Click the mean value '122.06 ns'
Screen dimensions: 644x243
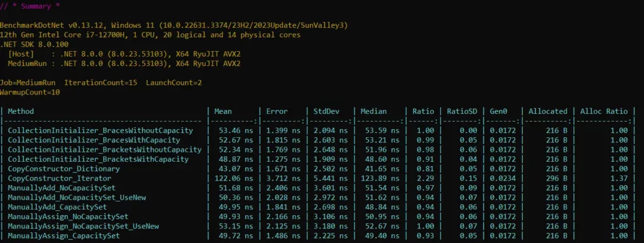coord(234,178)
